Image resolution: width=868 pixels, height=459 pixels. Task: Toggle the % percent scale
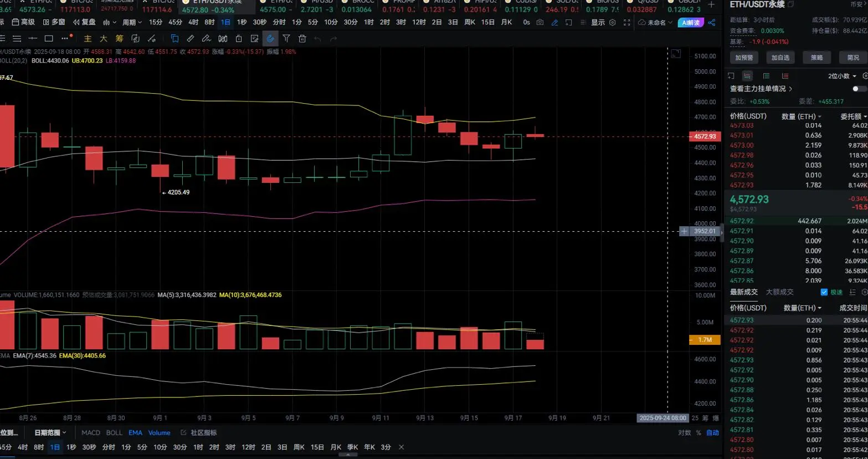[698, 433]
